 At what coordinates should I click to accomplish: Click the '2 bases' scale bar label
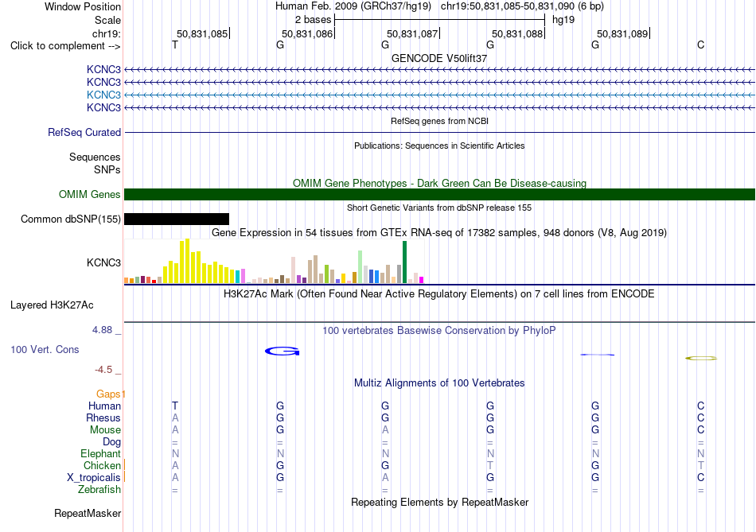(x=314, y=20)
